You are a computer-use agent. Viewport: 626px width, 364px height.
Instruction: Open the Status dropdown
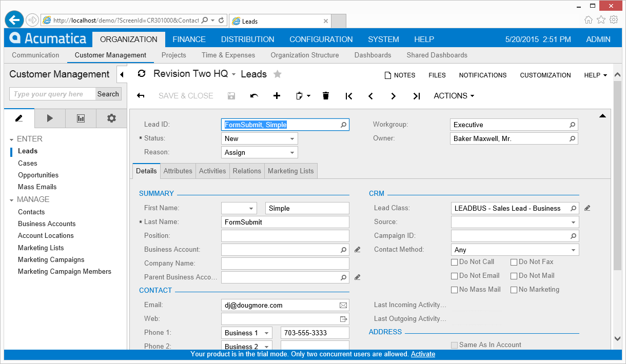292,138
